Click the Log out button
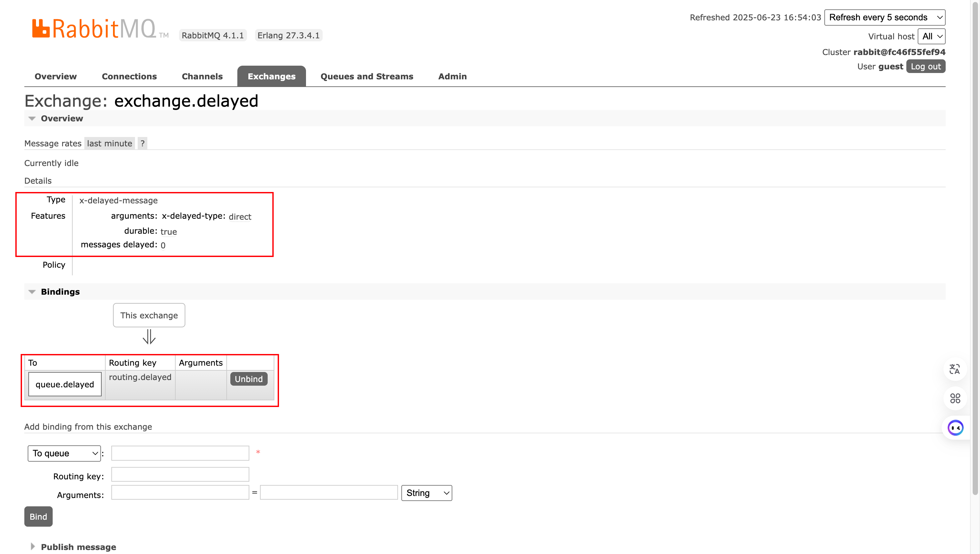 [926, 67]
